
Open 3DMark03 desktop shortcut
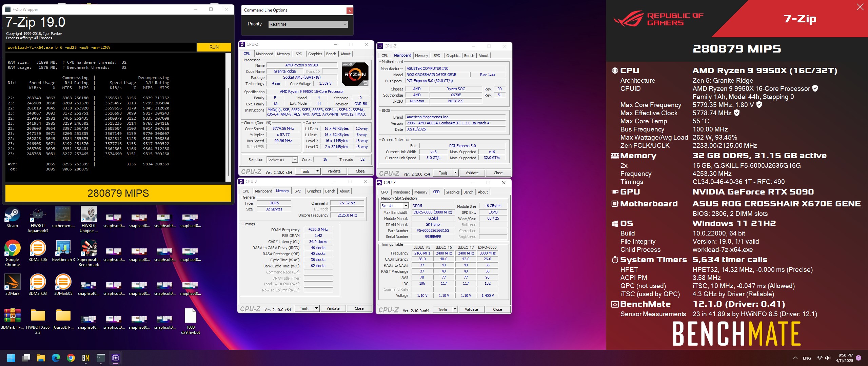pos(38,285)
